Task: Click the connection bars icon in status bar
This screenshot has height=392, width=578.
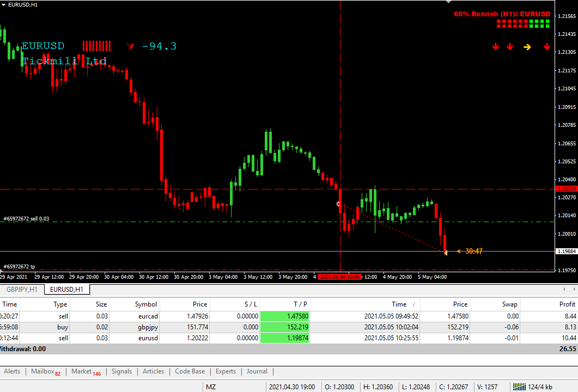Action: coord(519,387)
